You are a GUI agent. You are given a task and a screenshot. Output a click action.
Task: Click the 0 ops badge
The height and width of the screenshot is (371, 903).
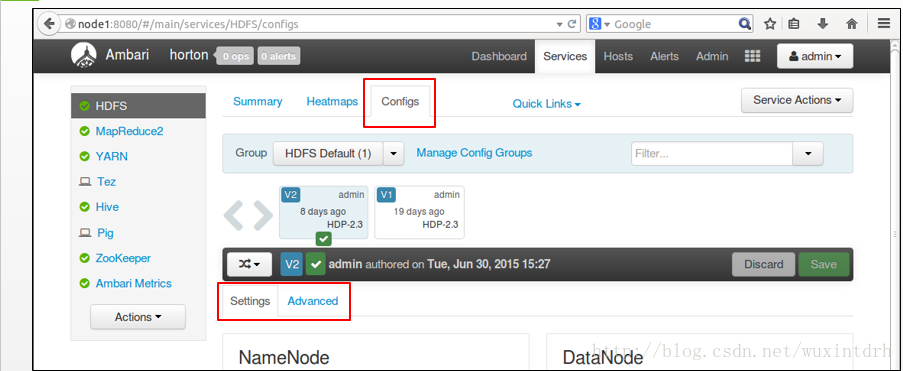tap(235, 56)
